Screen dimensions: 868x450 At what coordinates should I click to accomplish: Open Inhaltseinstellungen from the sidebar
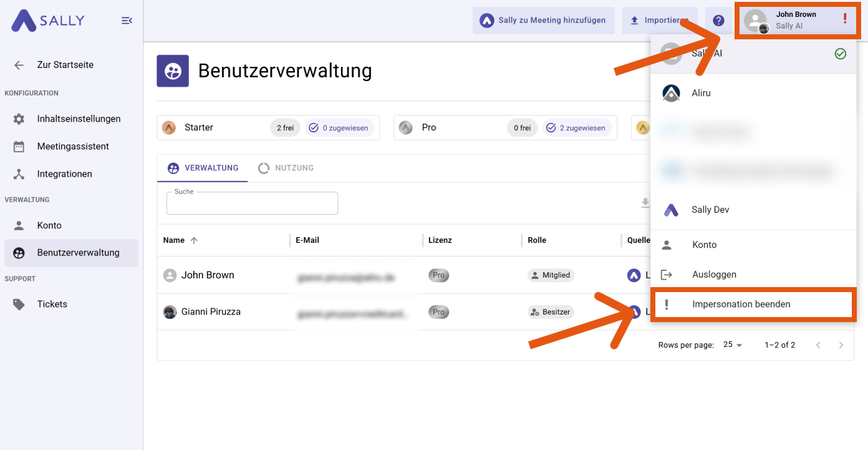(79, 119)
